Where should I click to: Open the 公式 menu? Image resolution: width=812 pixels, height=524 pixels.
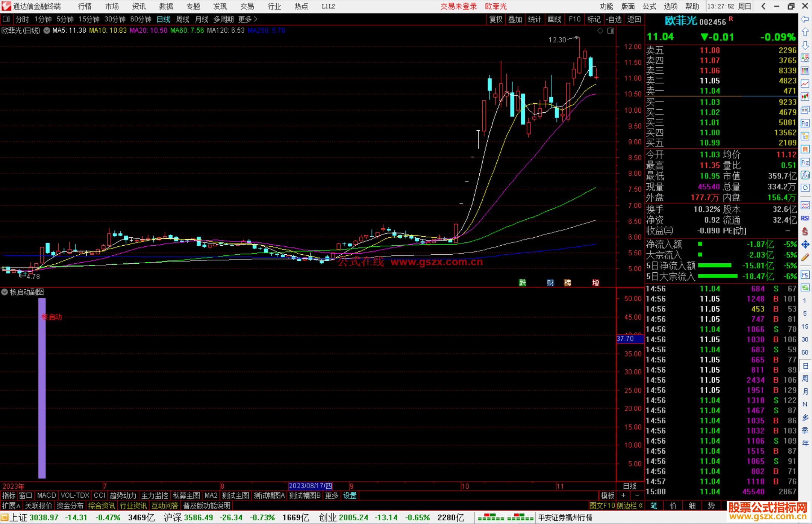click(x=649, y=6)
